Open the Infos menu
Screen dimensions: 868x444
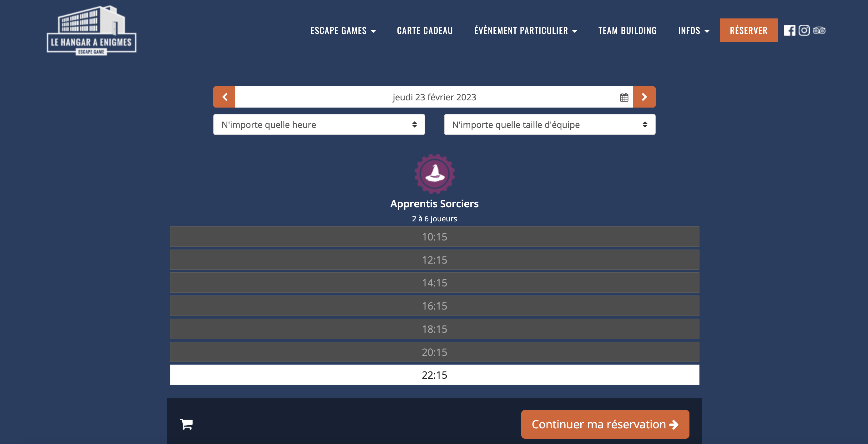point(694,31)
